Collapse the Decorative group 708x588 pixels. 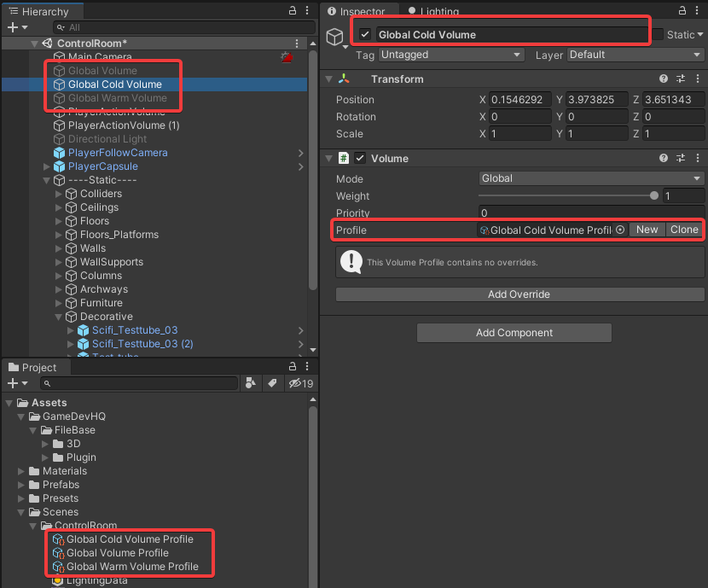point(58,317)
